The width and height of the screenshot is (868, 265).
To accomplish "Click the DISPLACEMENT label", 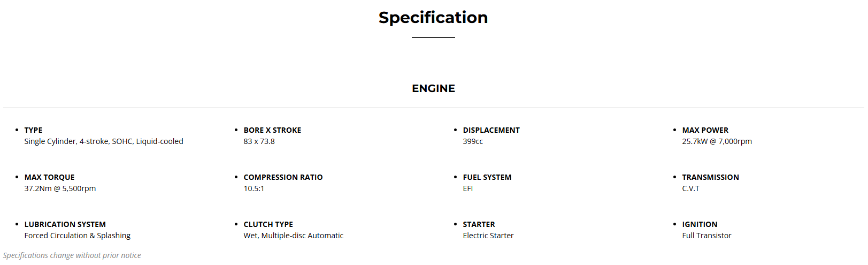I will (491, 130).
